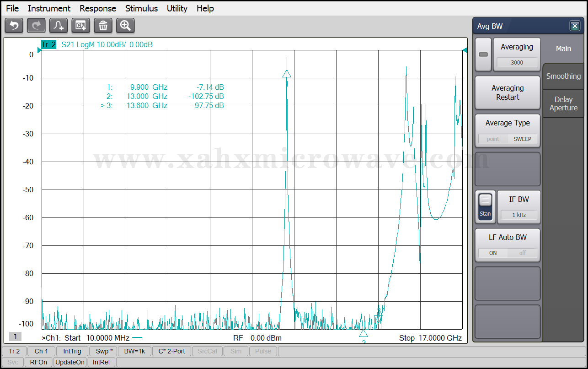Viewport: 588px width, 369px height.
Task: Close the Avg BW panel
Action: click(x=575, y=26)
